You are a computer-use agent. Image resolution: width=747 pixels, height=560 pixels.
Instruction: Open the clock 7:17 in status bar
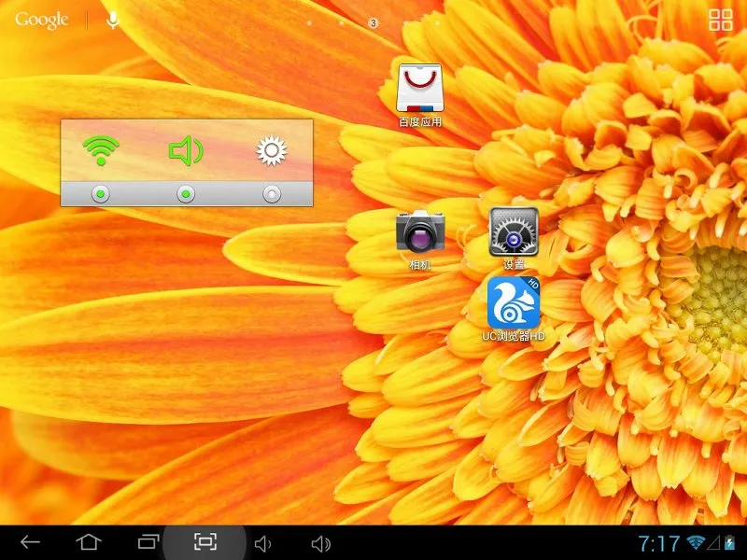(658, 543)
